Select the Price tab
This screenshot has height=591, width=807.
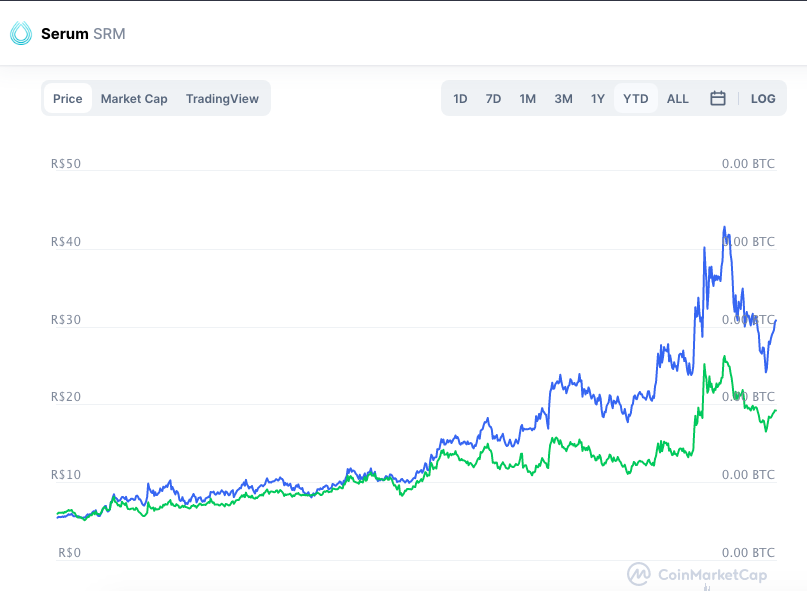[x=67, y=98]
